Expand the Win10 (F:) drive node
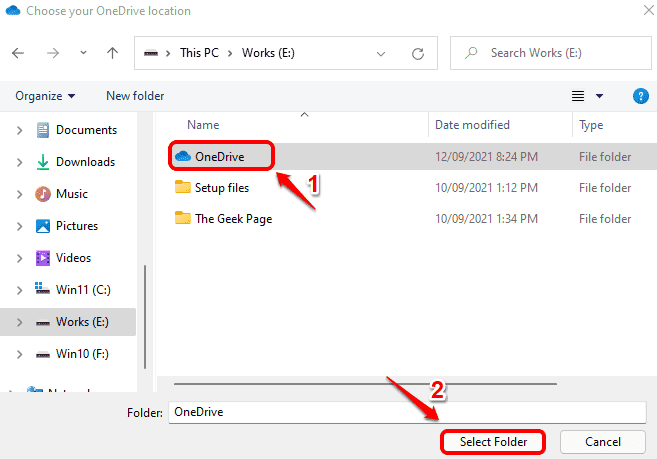This screenshot has width=657, height=459. 19,354
